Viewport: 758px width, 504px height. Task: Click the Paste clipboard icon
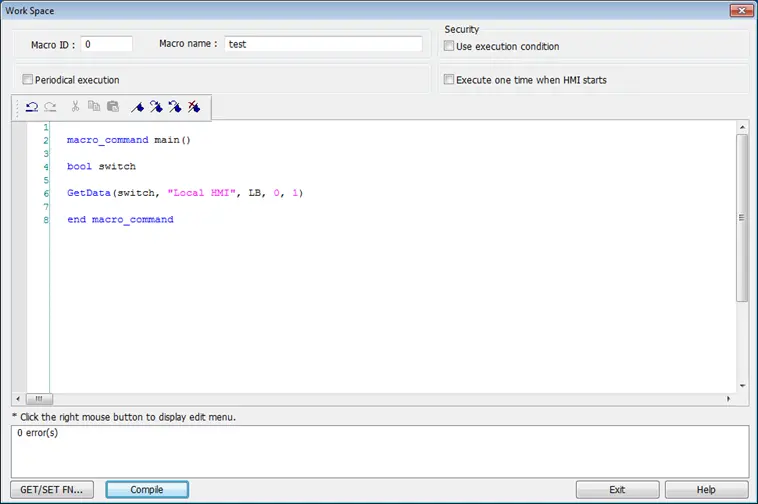coord(113,106)
